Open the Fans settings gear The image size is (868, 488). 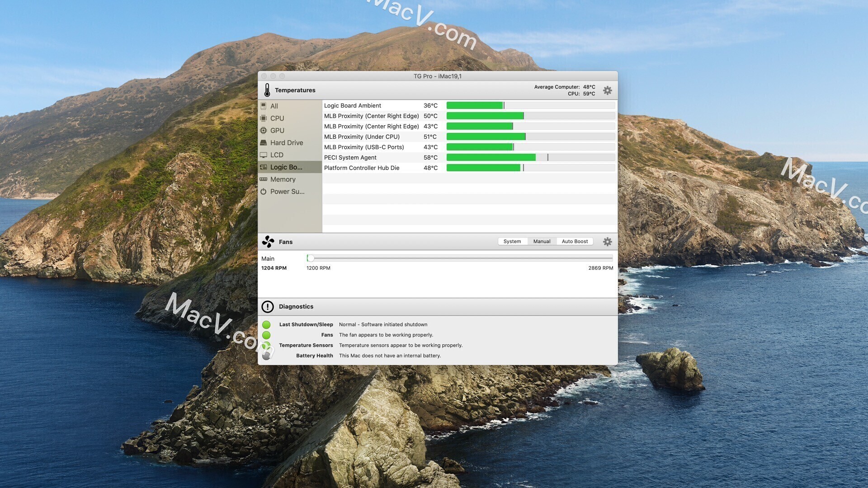(x=608, y=242)
